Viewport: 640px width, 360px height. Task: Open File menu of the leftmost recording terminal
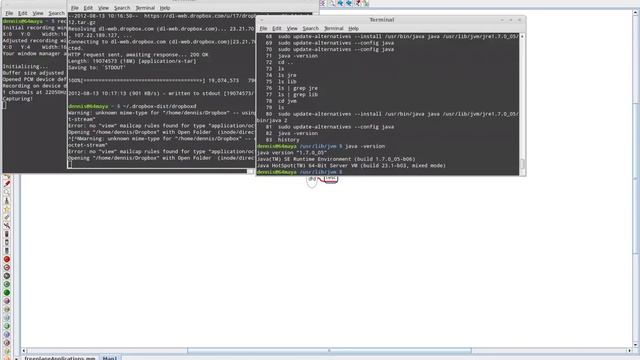9,13
